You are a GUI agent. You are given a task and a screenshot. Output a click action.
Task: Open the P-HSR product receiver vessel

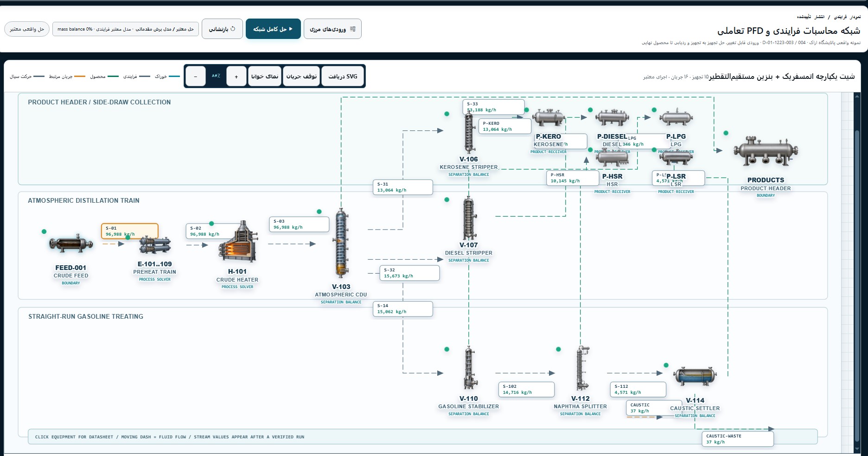point(612,158)
